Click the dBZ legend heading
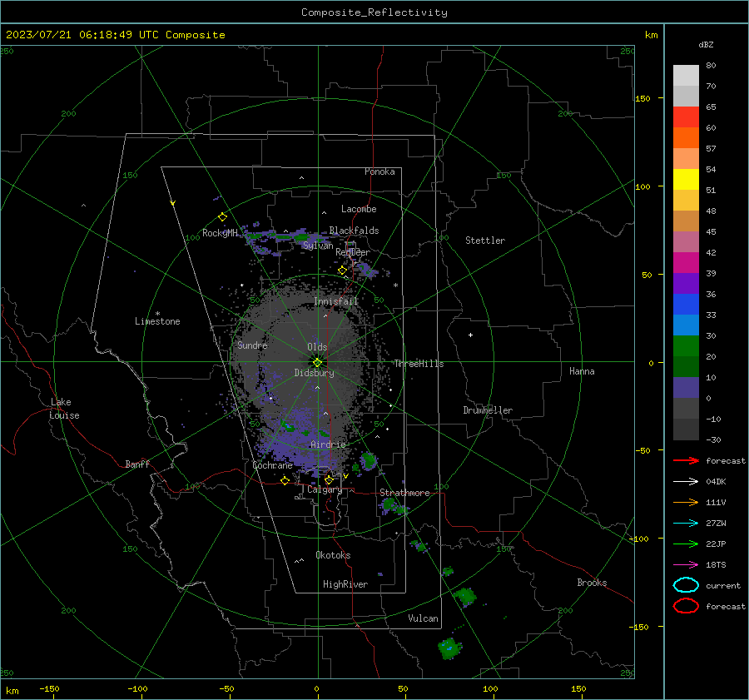This screenshot has height=700, width=749. (x=706, y=44)
